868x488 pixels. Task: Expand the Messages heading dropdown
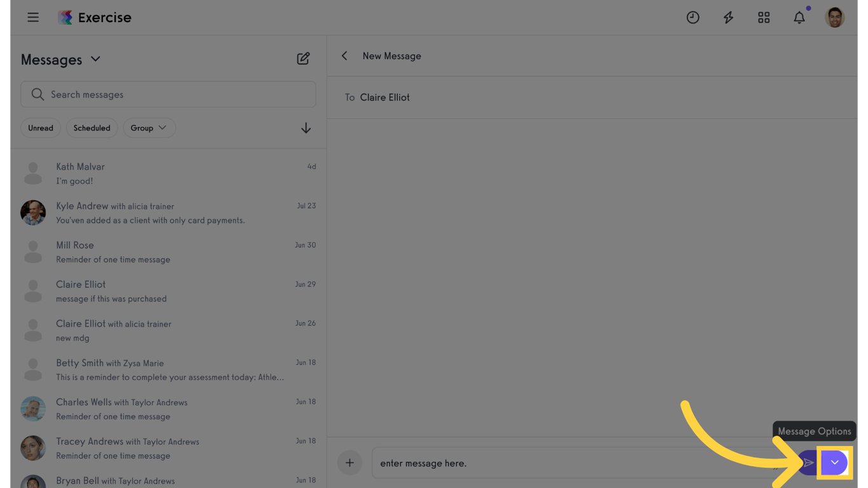(x=95, y=59)
